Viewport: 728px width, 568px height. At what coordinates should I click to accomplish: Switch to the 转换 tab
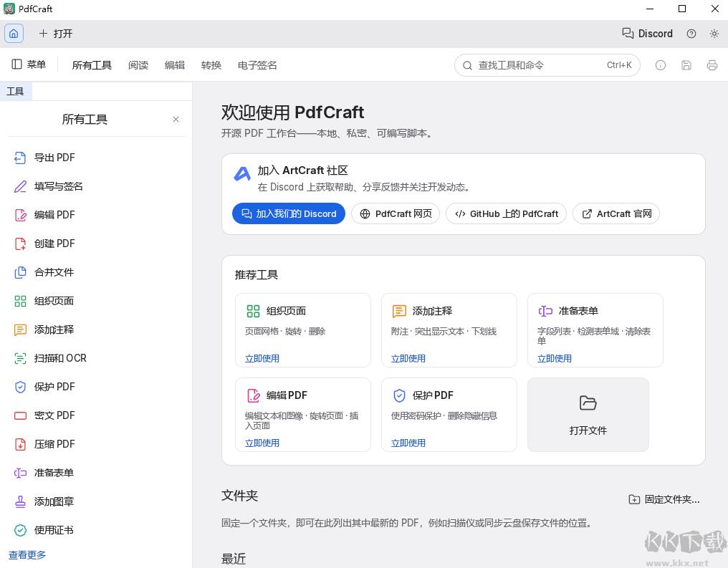211,65
